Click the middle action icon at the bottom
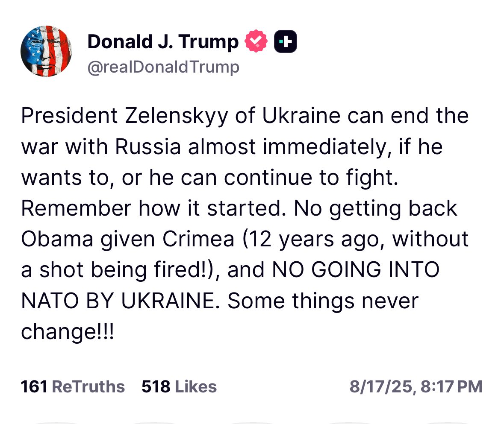This screenshot has height=424, width=504. coord(252,422)
